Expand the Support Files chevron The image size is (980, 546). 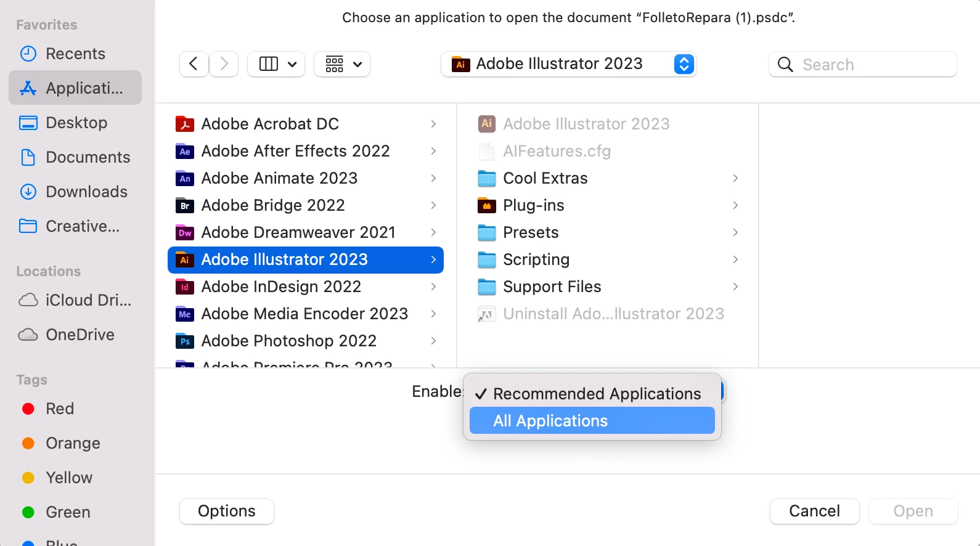(x=735, y=287)
